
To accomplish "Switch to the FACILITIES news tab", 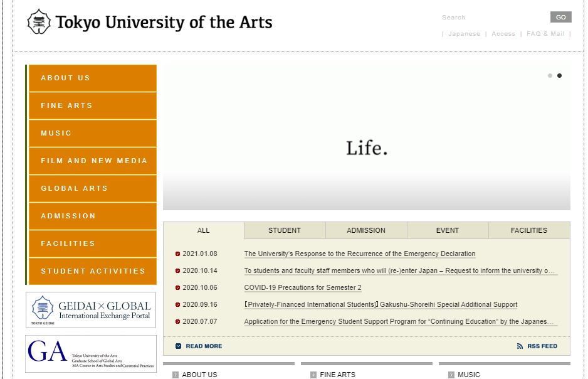I will tap(529, 230).
